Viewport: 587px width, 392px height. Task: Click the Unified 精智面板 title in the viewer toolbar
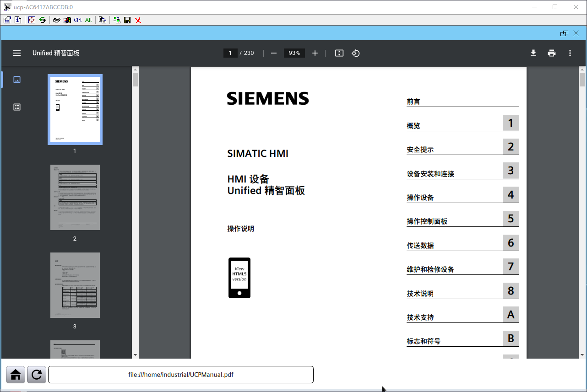[x=56, y=53]
